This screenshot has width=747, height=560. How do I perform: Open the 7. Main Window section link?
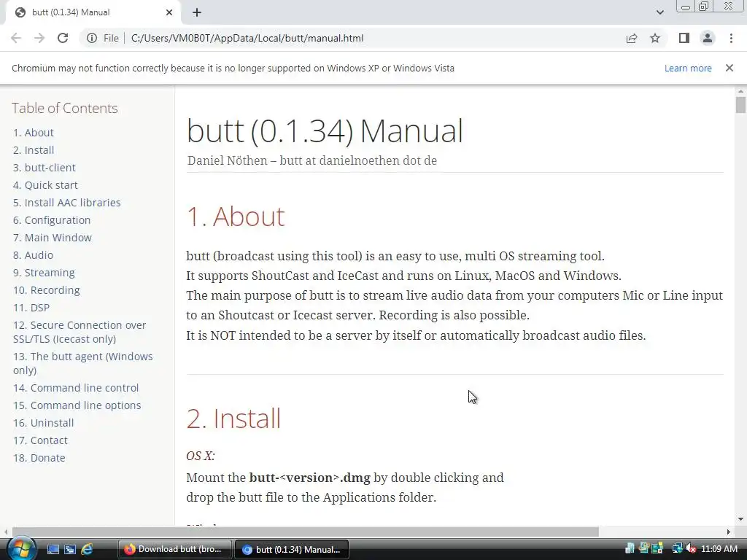pos(53,238)
